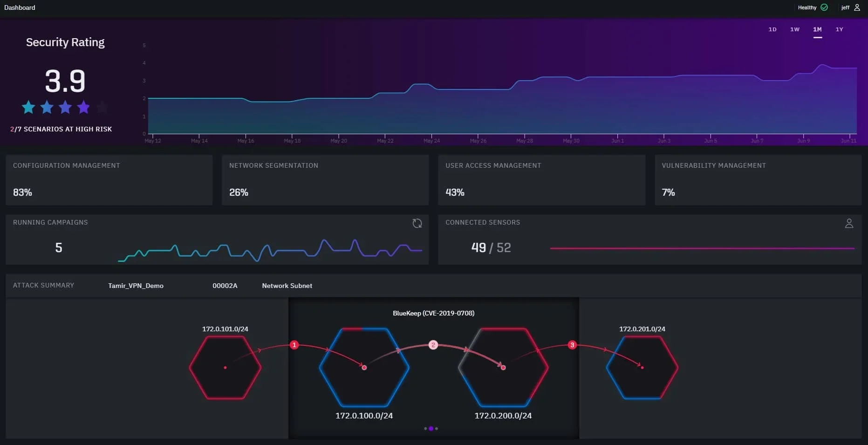Click the 172.0.200.0/24 subnet hexagon
This screenshot has width=868, height=445.
[x=503, y=368]
